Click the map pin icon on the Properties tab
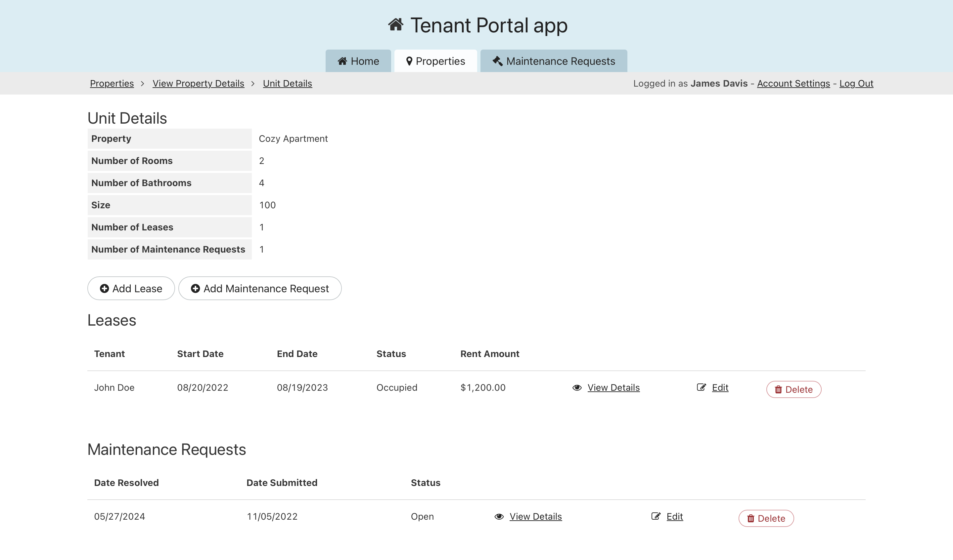The height and width of the screenshot is (560, 953). (x=409, y=61)
